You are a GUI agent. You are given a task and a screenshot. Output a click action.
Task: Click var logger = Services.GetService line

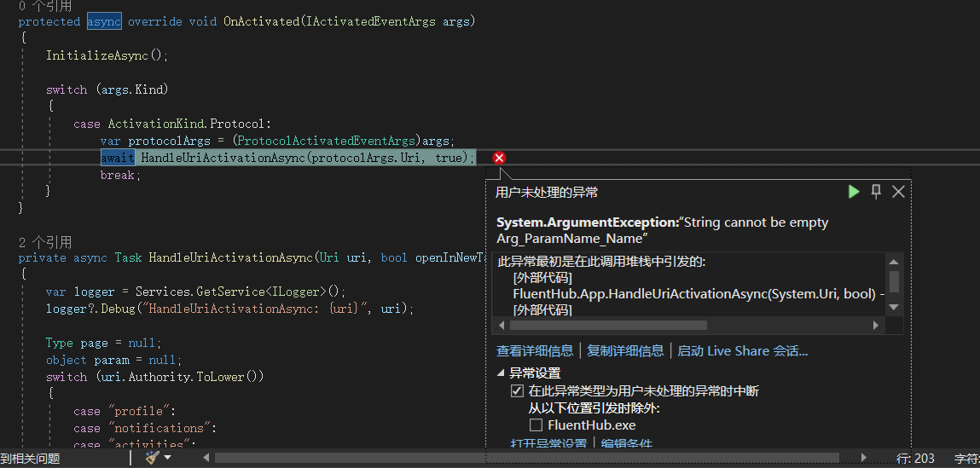195,292
